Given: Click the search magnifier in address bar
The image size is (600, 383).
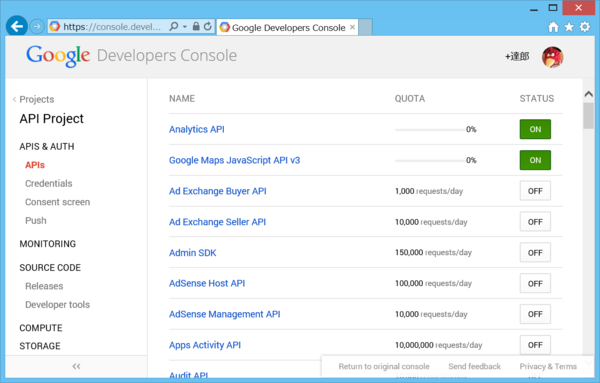Looking at the screenshot, I should [173, 26].
